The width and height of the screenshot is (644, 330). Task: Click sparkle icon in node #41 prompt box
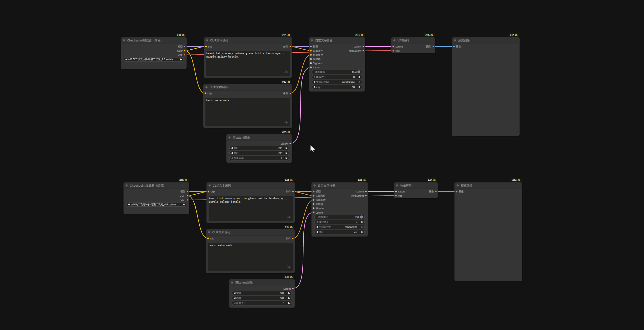tap(289, 217)
